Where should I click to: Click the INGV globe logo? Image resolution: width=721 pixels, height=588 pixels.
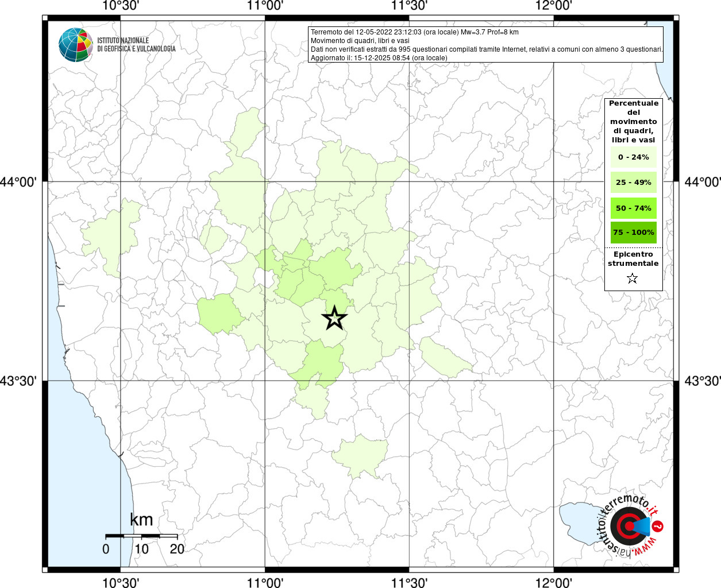pyautogui.click(x=75, y=45)
